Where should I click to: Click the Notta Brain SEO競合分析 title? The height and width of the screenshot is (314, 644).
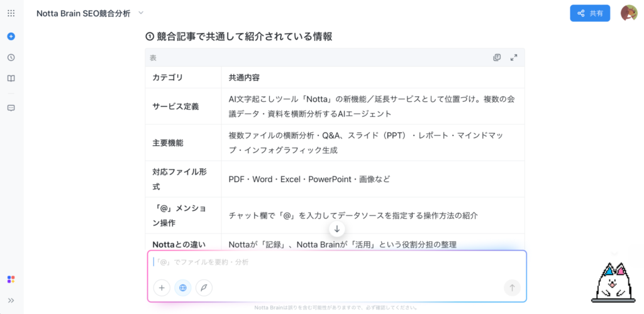point(84,13)
